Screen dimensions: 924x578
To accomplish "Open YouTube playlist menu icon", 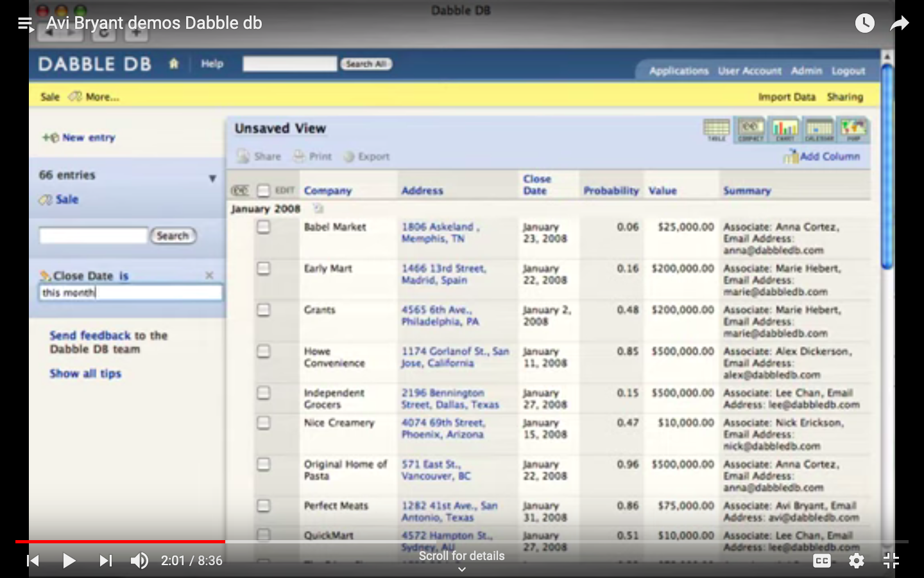I will coord(26,24).
